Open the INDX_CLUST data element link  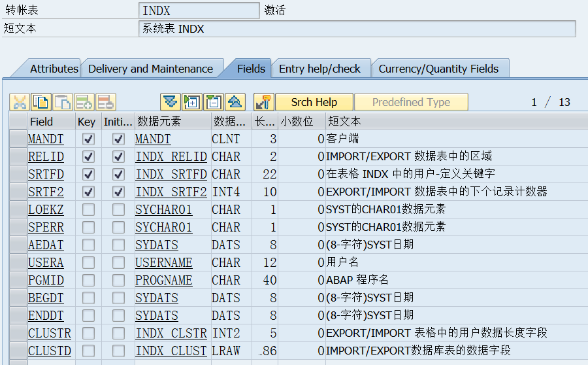(171, 351)
